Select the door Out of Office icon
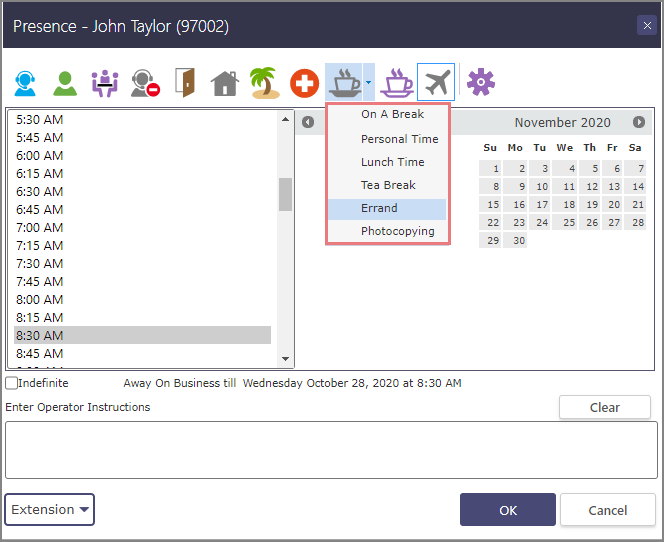The height and width of the screenshot is (542, 664). pos(185,83)
